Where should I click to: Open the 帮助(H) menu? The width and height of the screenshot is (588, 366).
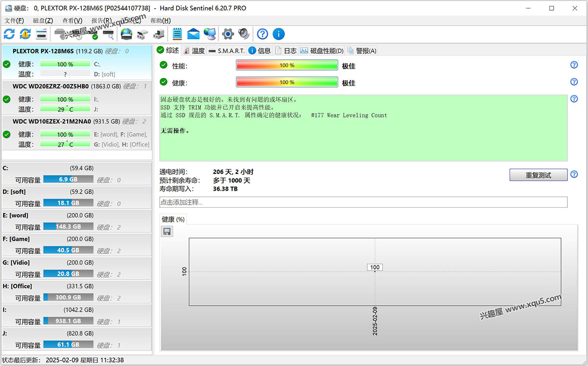160,21
